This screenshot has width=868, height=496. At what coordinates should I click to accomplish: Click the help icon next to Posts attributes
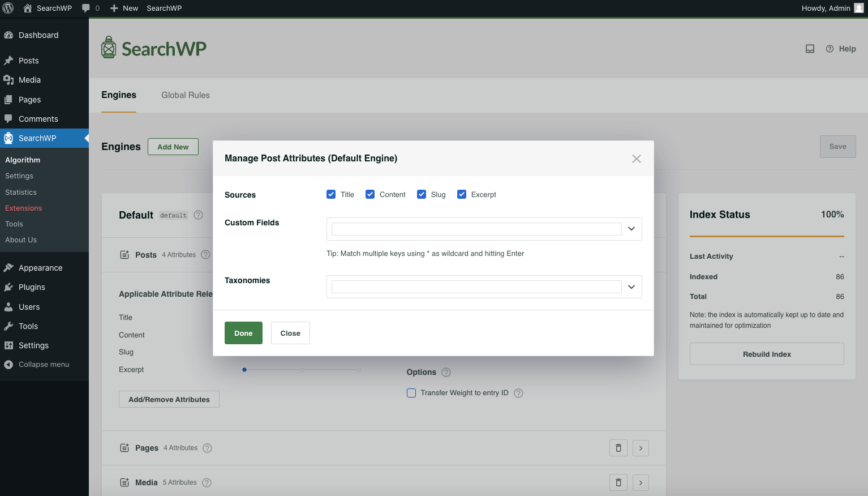coord(206,255)
